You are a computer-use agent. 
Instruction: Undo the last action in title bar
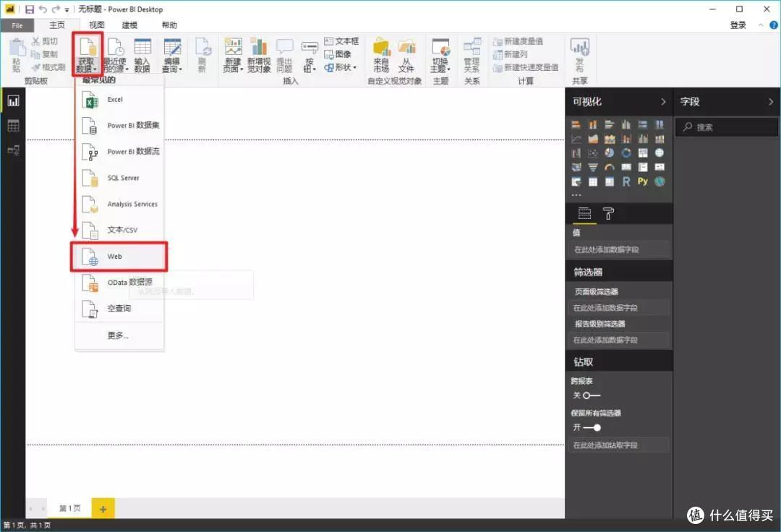[43, 9]
